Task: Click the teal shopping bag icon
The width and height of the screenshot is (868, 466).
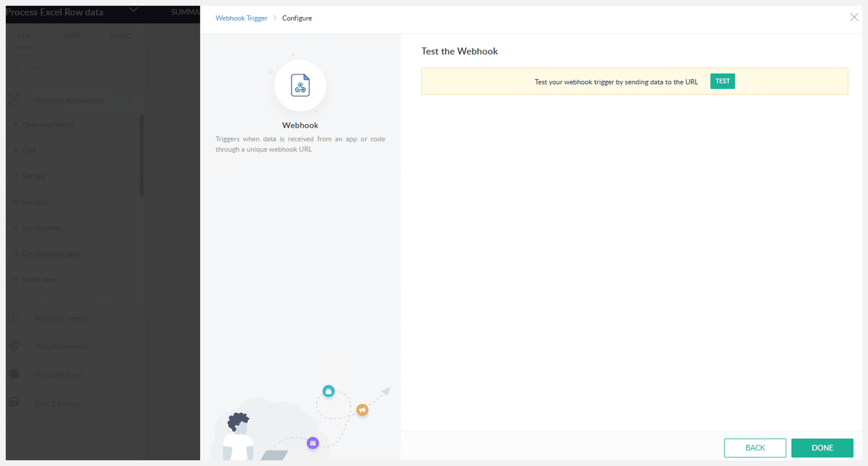Action: (328, 391)
